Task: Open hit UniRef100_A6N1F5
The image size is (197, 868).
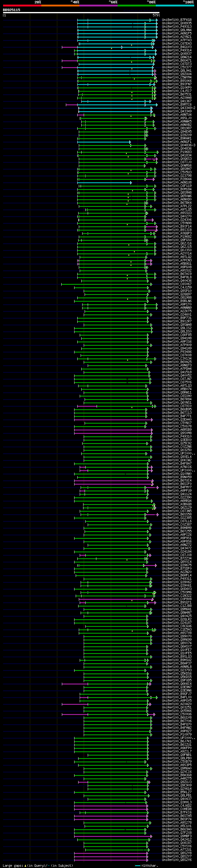Action: click(x=177, y=33)
